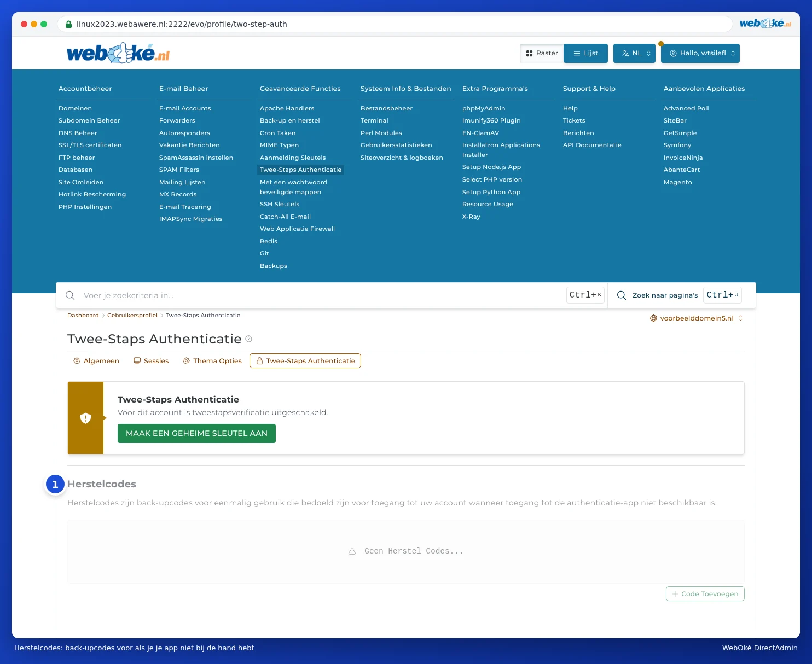Focus the search criteria input field
This screenshot has width=812, height=664.
pyautogui.click(x=323, y=295)
